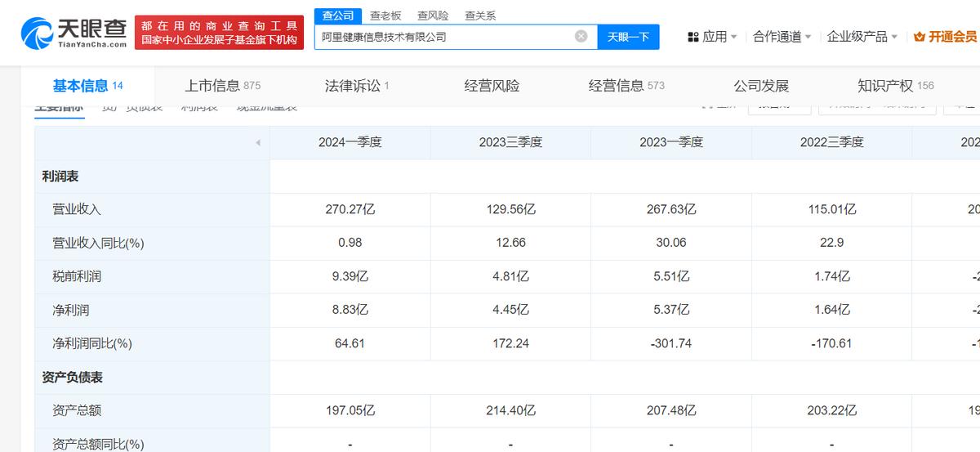Click the crown icon beside 开通会员
980x452 pixels.
tap(920, 37)
